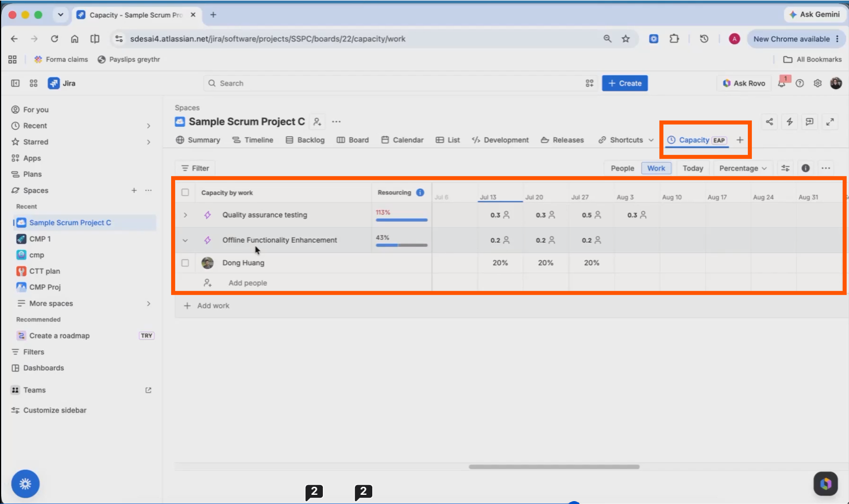849x504 pixels.
Task: Open the Timeline tab
Action: point(252,140)
